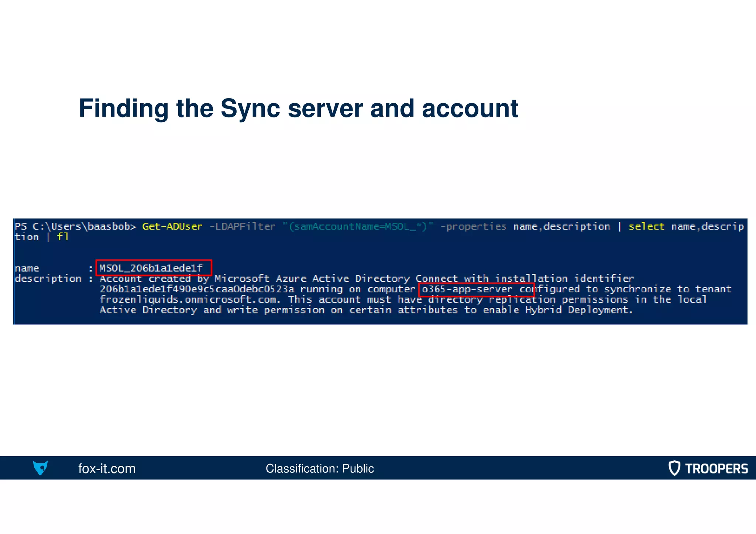Click the computer name 'o365-app-server'
The width and height of the screenshot is (756, 534).
coord(467,289)
